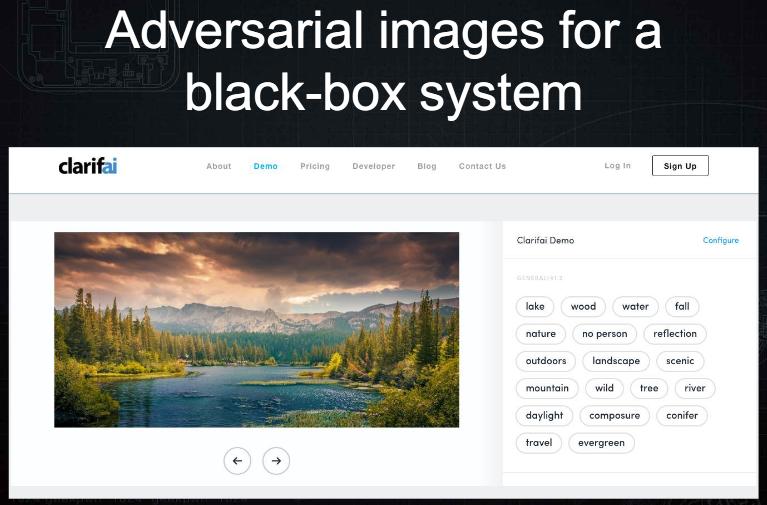The height and width of the screenshot is (505, 767).
Task: Go to previous image with left arrow
Action: 237,460
